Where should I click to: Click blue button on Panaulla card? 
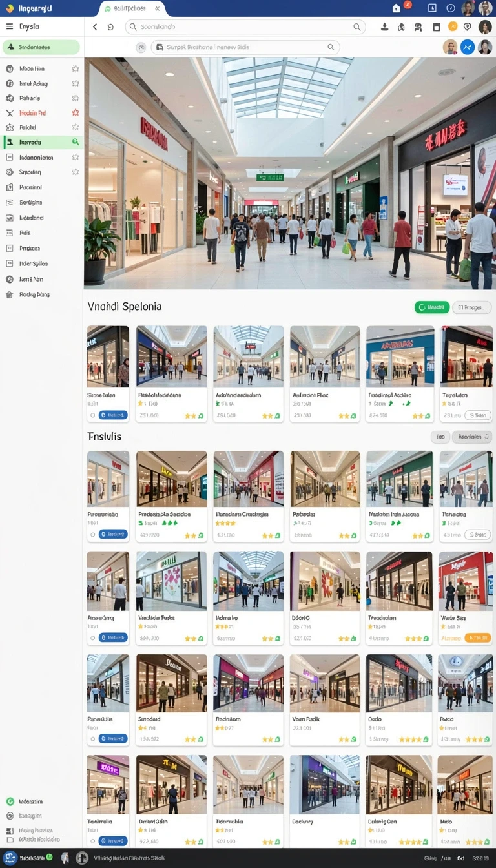113,738
